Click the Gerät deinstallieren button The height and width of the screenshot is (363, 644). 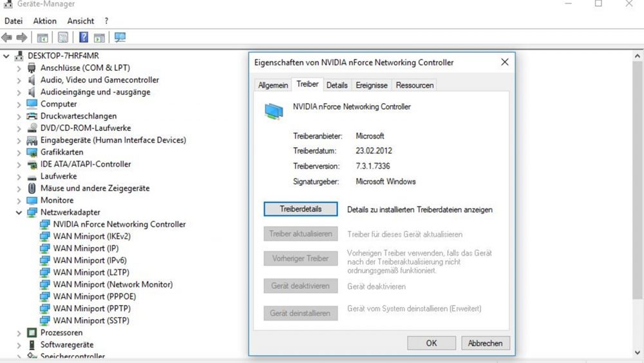click(301, 313)
